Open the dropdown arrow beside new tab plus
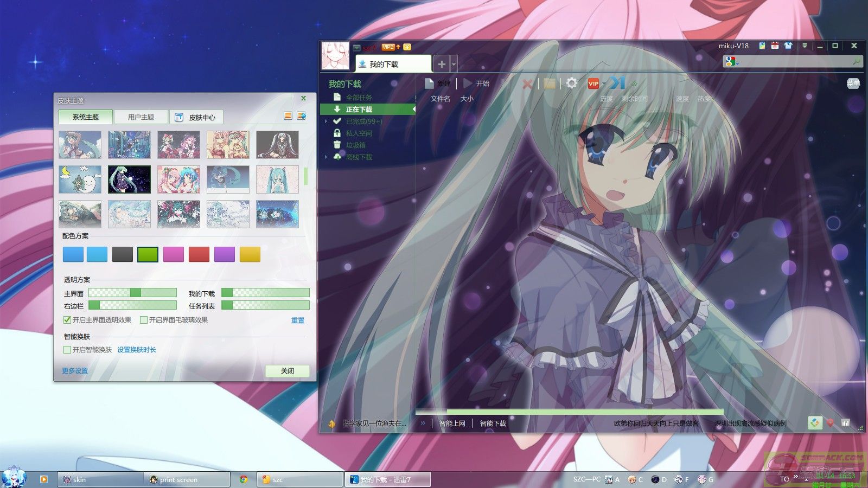 (454, 65)
